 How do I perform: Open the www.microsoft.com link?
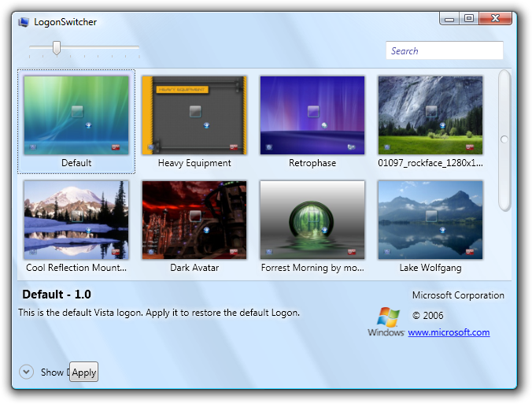pos(449,332)
